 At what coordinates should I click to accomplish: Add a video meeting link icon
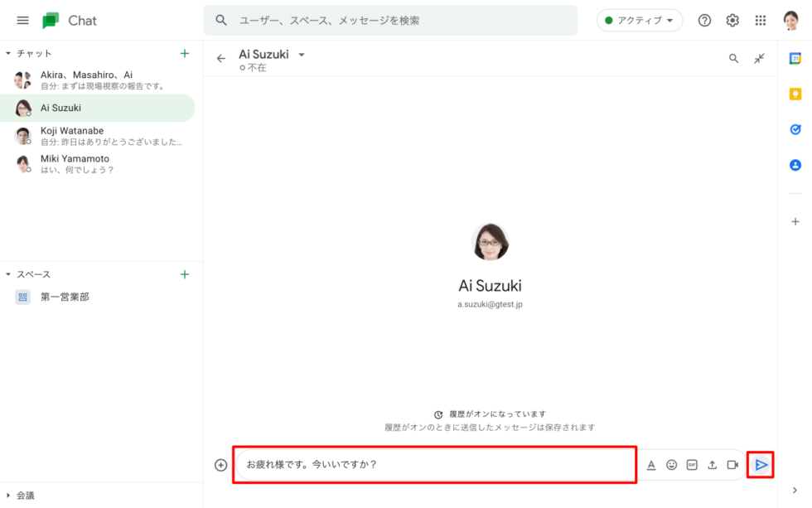[x=732, y=465]
